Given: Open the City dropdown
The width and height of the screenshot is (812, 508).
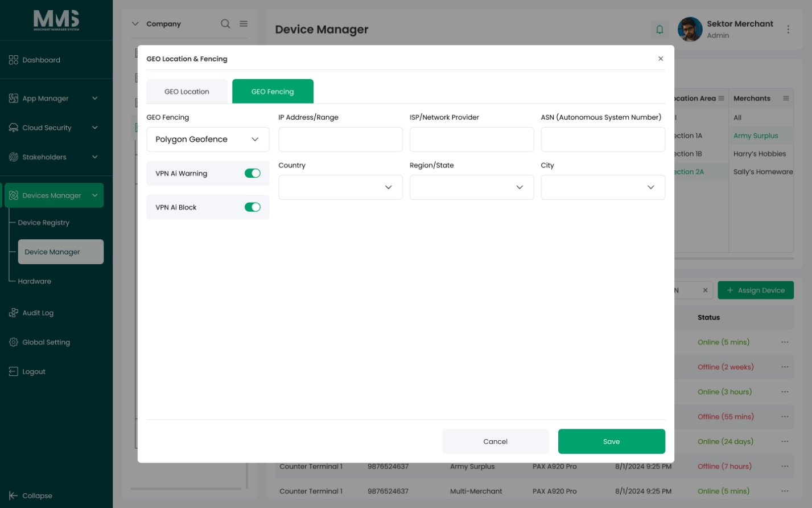Looking at the screenshot, I should (x=603, y=187).
